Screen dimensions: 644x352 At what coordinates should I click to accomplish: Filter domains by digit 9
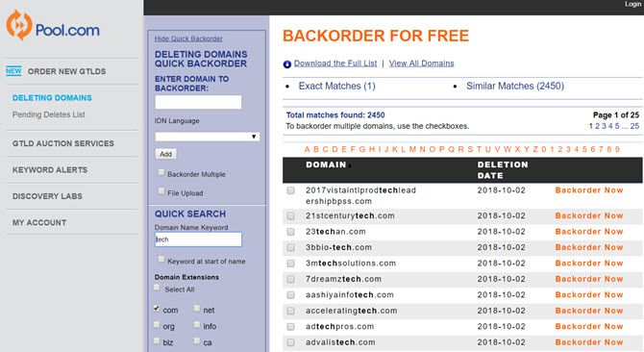(617, 149)
